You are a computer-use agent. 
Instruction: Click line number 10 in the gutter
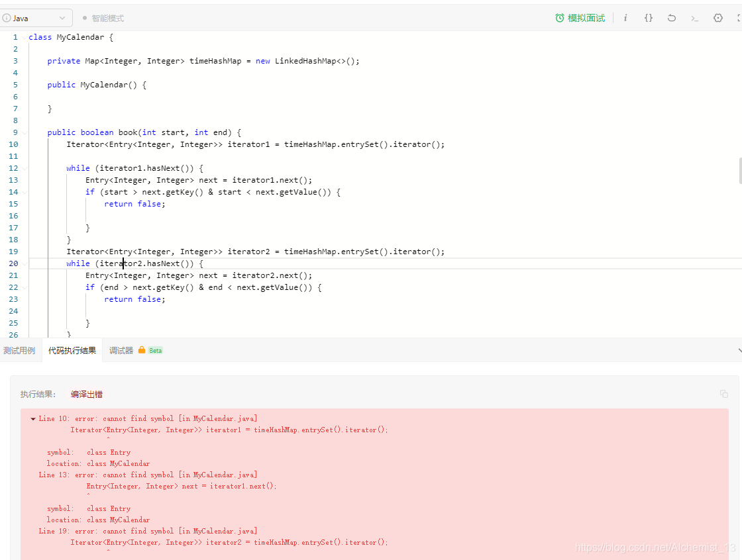[13, 144]
